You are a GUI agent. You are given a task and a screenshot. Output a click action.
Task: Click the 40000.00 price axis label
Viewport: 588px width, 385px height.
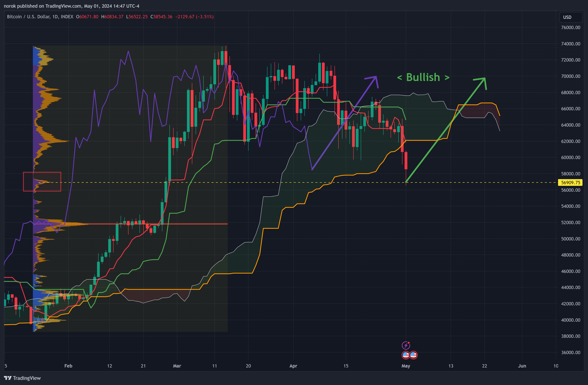(x=570, y=320)
